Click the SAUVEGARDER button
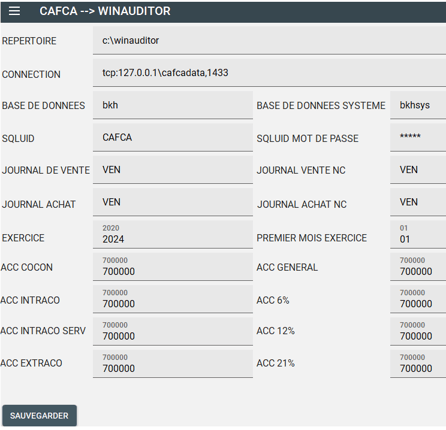The height and width of the screenshot is (430, 446). (40, 415)
